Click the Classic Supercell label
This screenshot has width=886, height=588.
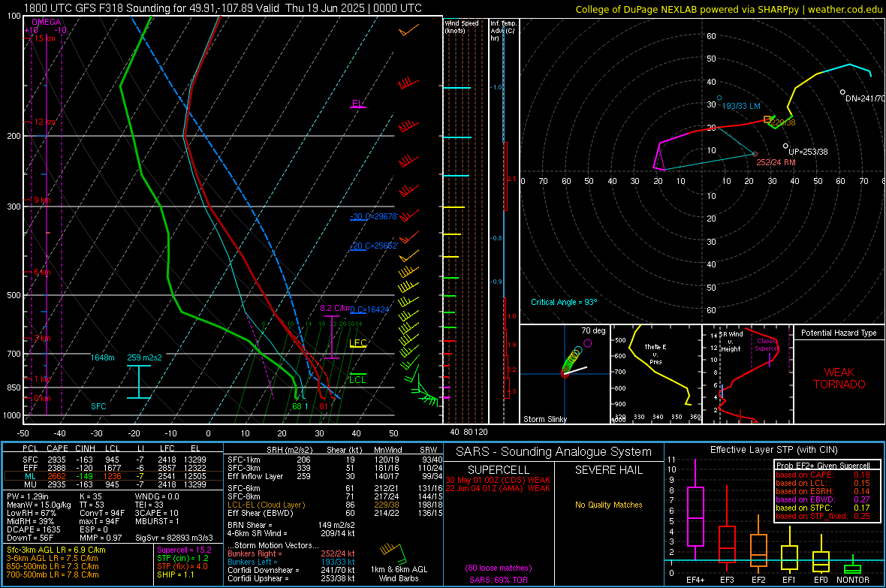pyautogui.click(x=767, y=345)
